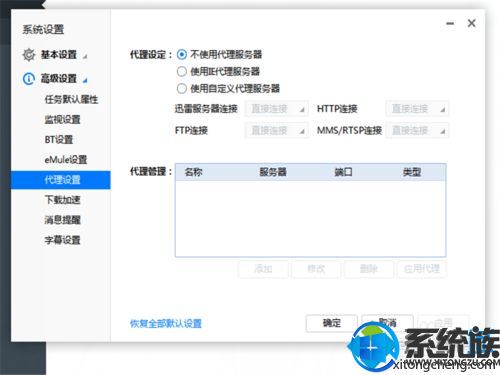
Task: Sort proxy list by 服务器 column
Action: [x=273, y=172]
